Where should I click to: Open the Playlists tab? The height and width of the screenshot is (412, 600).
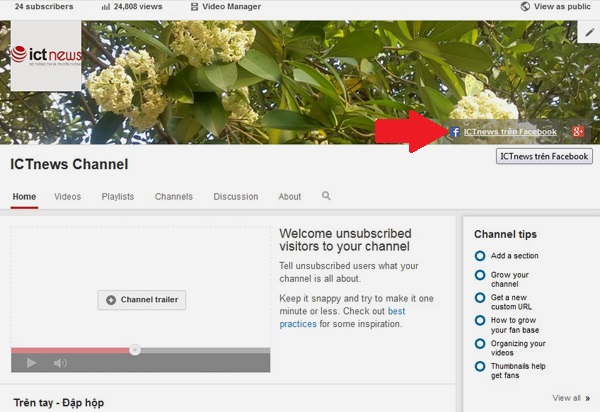point(118,197)
